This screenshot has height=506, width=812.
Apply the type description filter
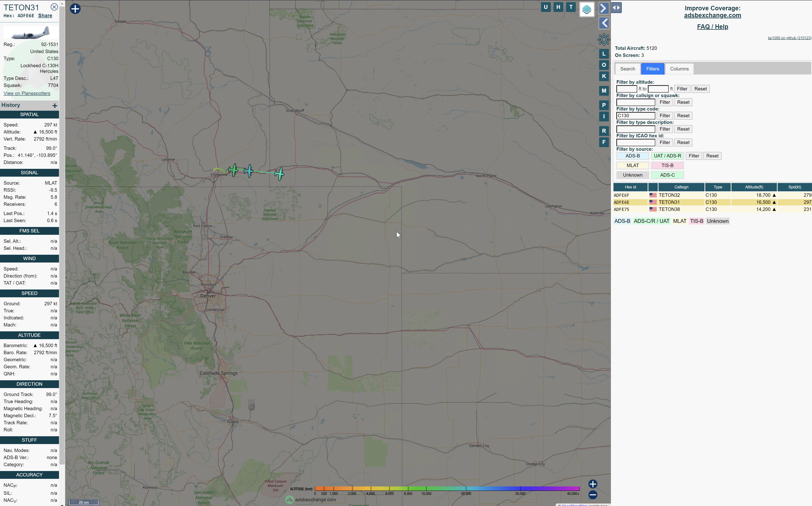coord(665,129)
